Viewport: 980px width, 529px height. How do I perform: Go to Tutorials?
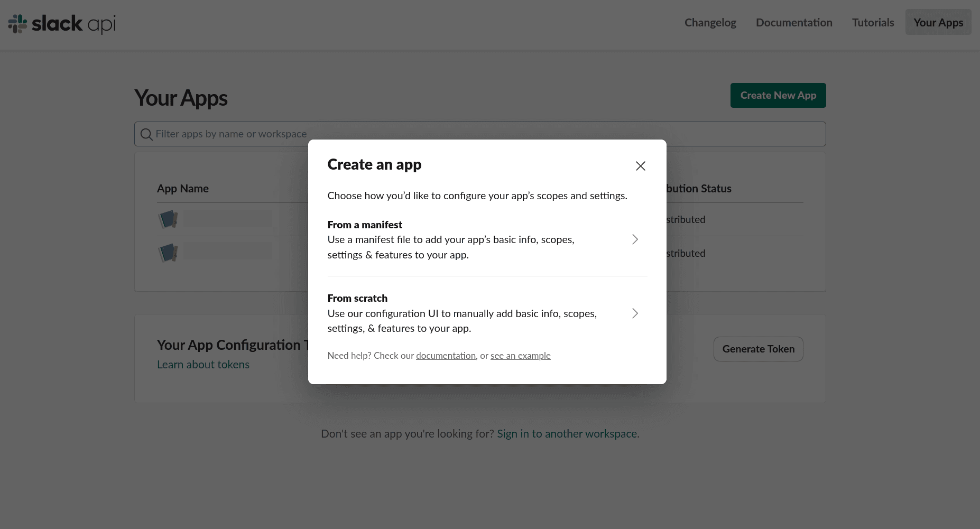tap(873, 22)
